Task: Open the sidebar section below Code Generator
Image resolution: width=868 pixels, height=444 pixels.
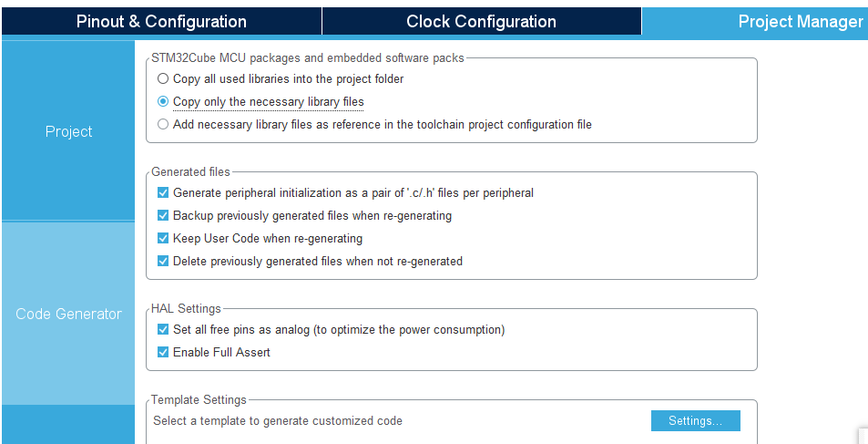Action: tap(68, 424)
